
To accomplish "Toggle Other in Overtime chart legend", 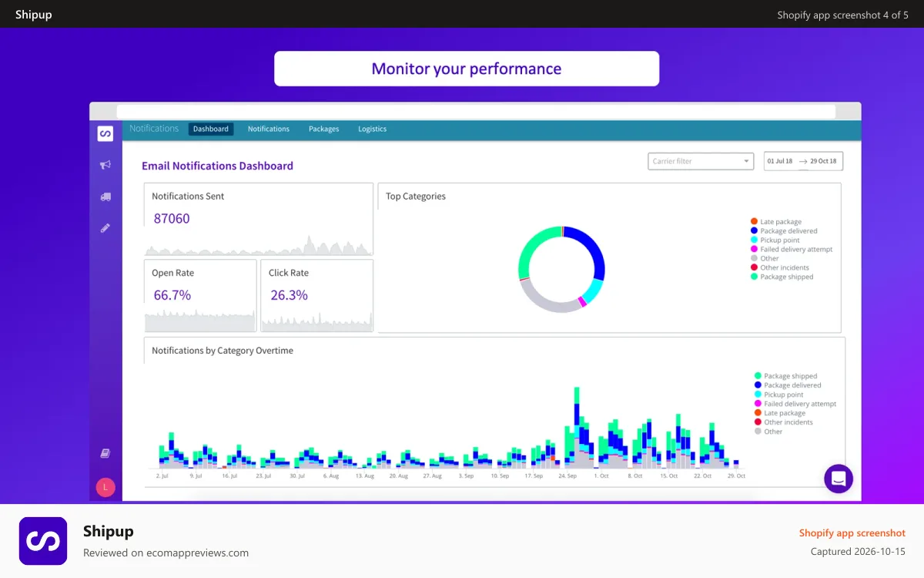I will tap(768, 432).
